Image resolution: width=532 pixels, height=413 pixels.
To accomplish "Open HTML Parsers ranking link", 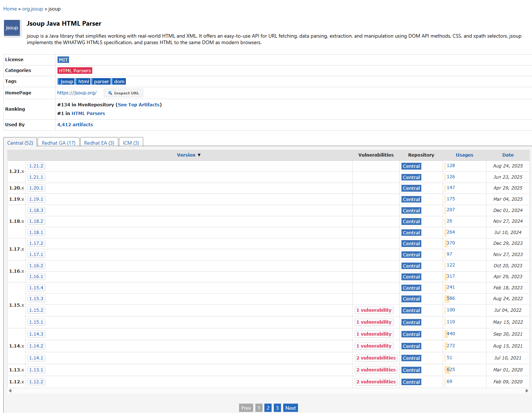I will pos(88,113).
